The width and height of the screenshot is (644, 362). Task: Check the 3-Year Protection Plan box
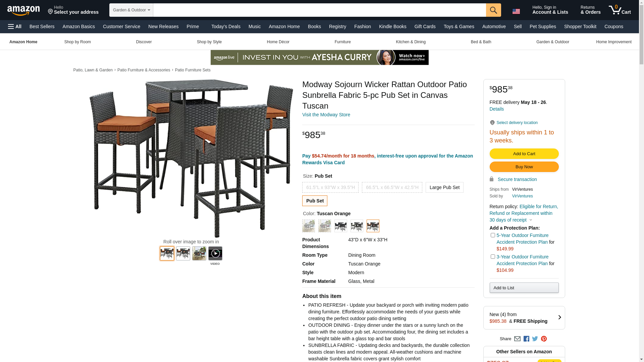pos(493,257)
